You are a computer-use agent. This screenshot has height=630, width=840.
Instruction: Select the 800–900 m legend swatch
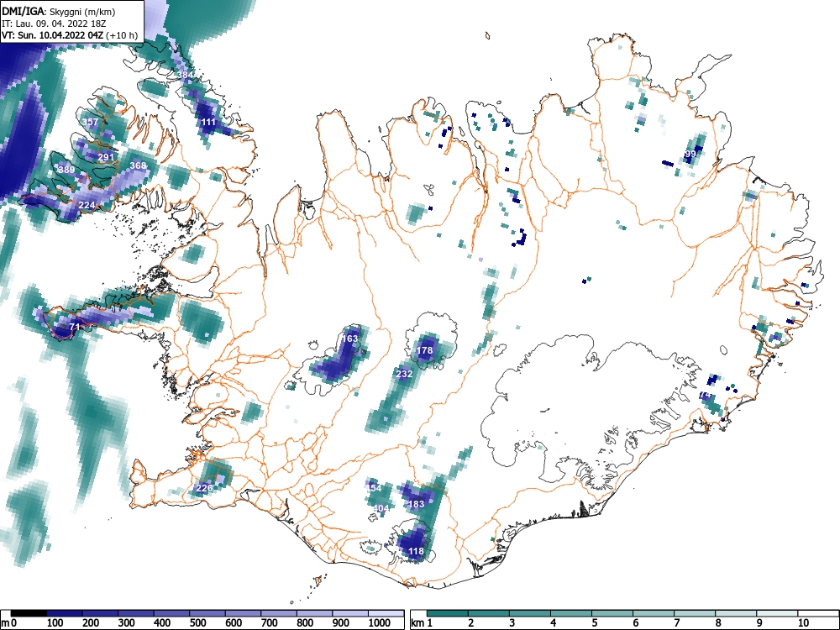coord(314,613)
